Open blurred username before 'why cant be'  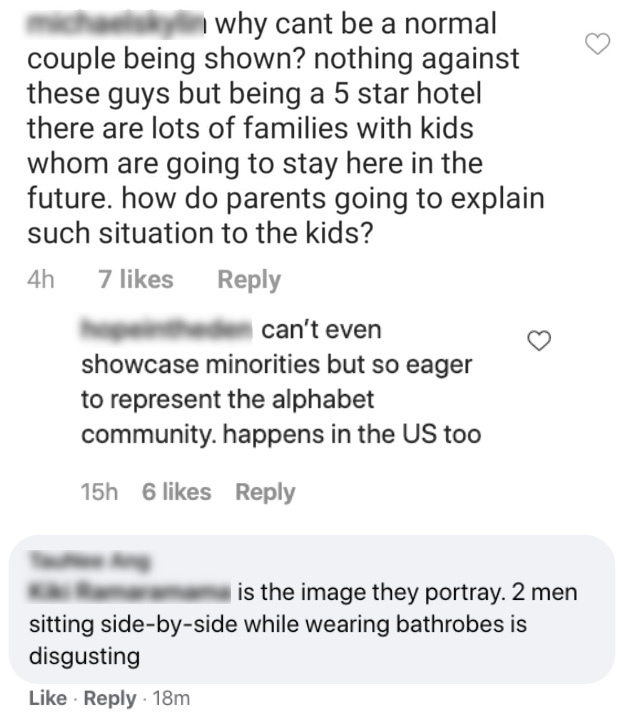(x=115, y=25)
